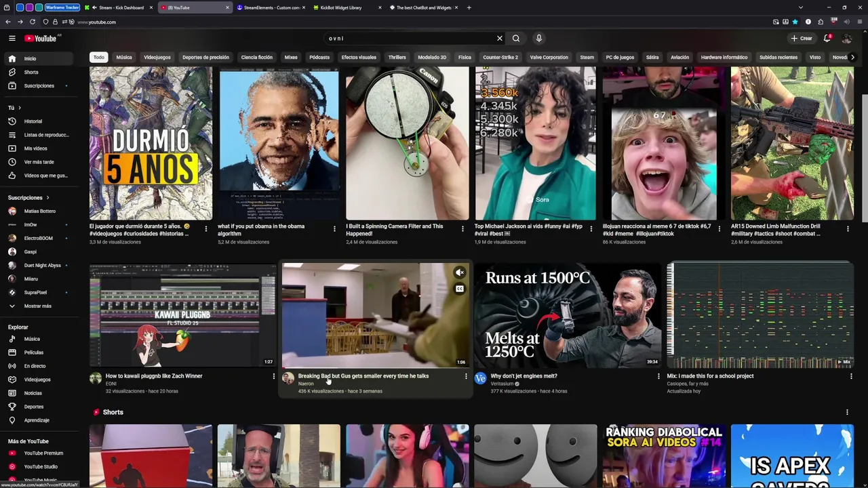868x488 pixels.
Task: Expand the Tú section chevron
Action: 20,108
